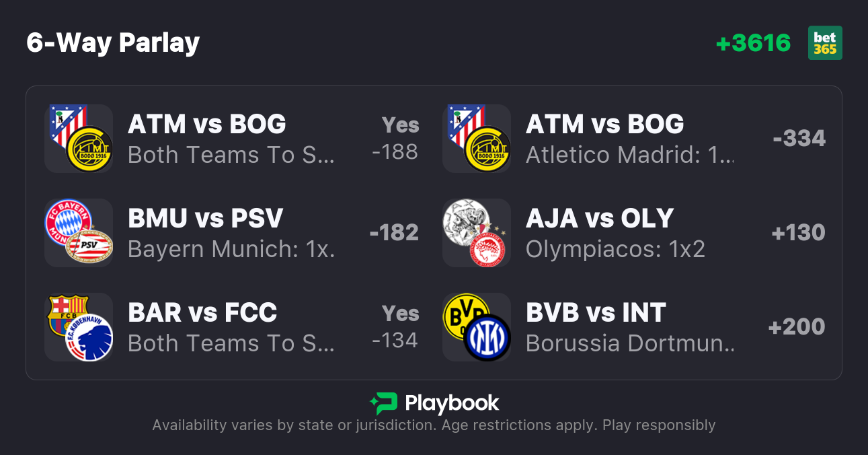Click the +200 Borussia Dortmund odds
Screen dimensions: 868x455
pyautogui.click(x=797, y=327)
